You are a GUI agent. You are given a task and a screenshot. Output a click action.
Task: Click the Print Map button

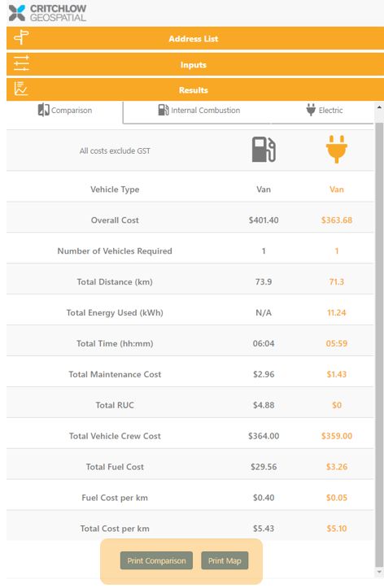tap(225, 560)
